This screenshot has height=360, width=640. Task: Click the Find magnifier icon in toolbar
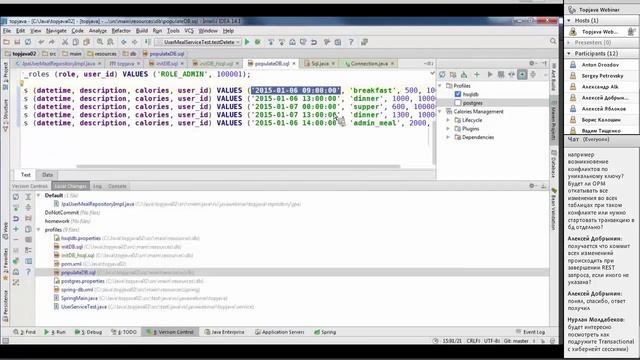click(x=100, y=42)
